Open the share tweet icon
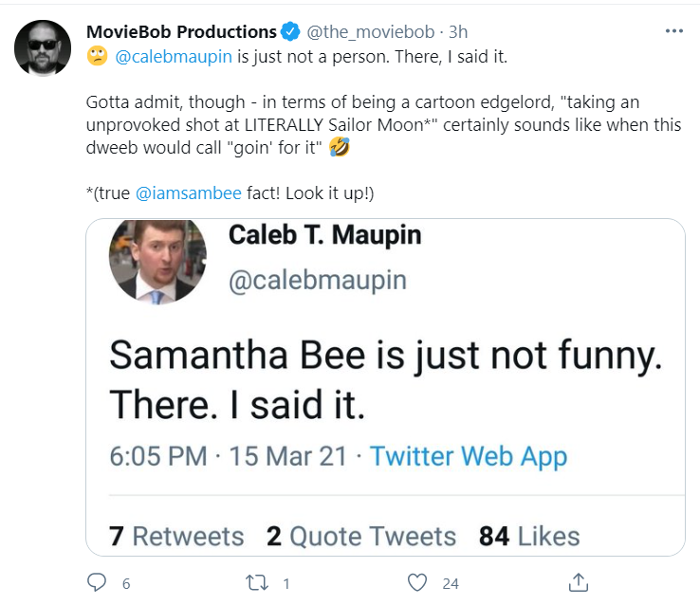This screenshot has width=700, height=605. (579, 582)
